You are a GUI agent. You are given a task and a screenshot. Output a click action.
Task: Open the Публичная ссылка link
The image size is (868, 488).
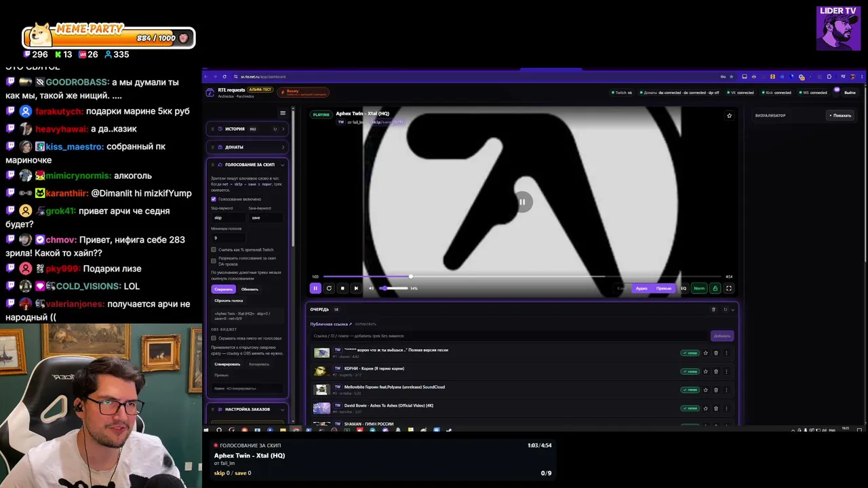pos(331,324)
